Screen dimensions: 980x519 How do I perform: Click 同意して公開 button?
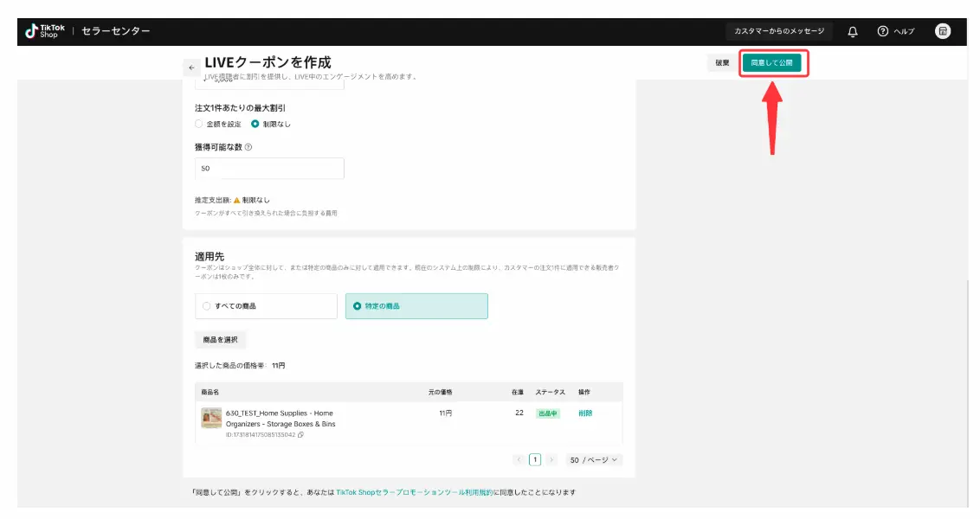771,63
